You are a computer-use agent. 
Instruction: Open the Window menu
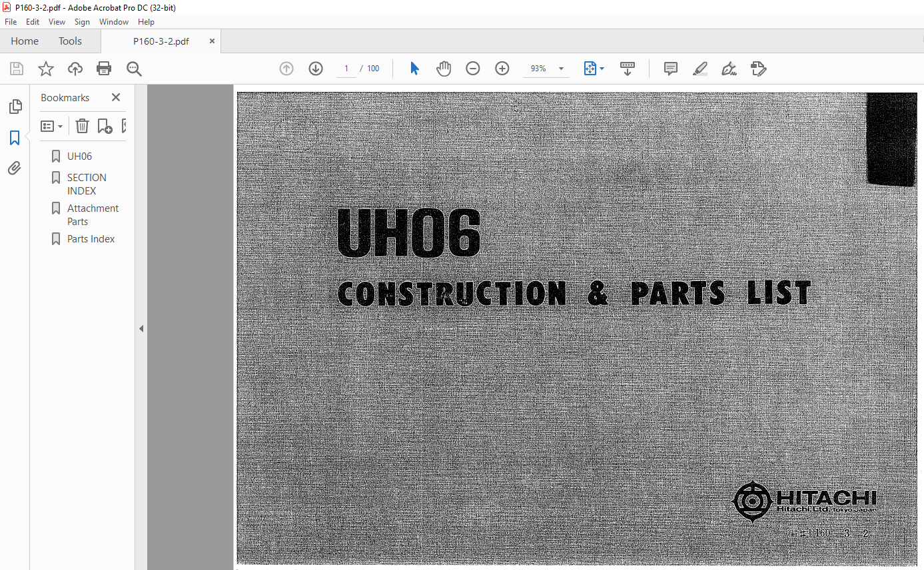[114, 22]
